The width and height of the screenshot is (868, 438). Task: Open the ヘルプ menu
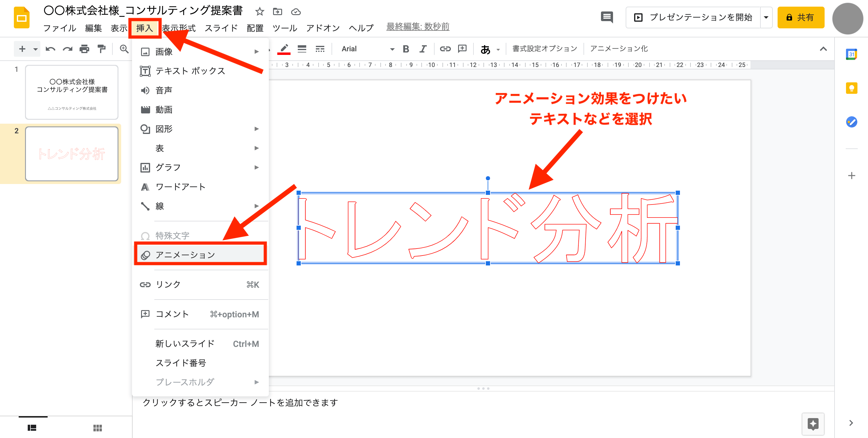click(x=361, y=28)
